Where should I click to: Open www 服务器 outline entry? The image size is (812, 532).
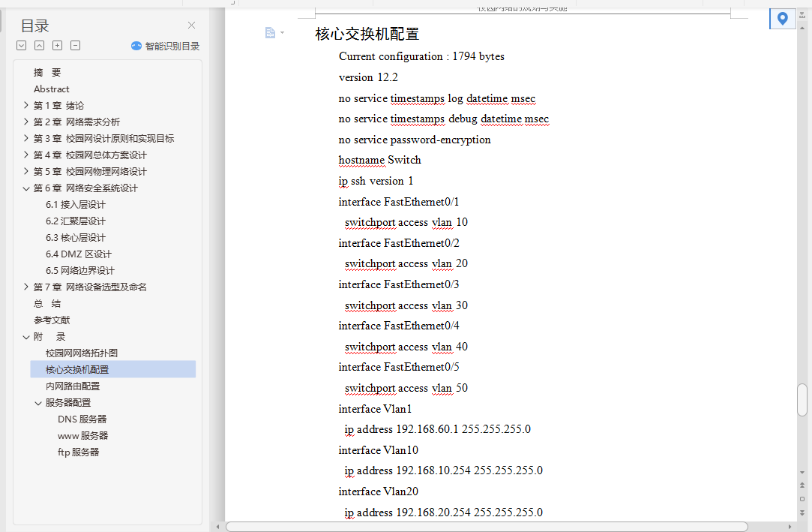(83, 436)
